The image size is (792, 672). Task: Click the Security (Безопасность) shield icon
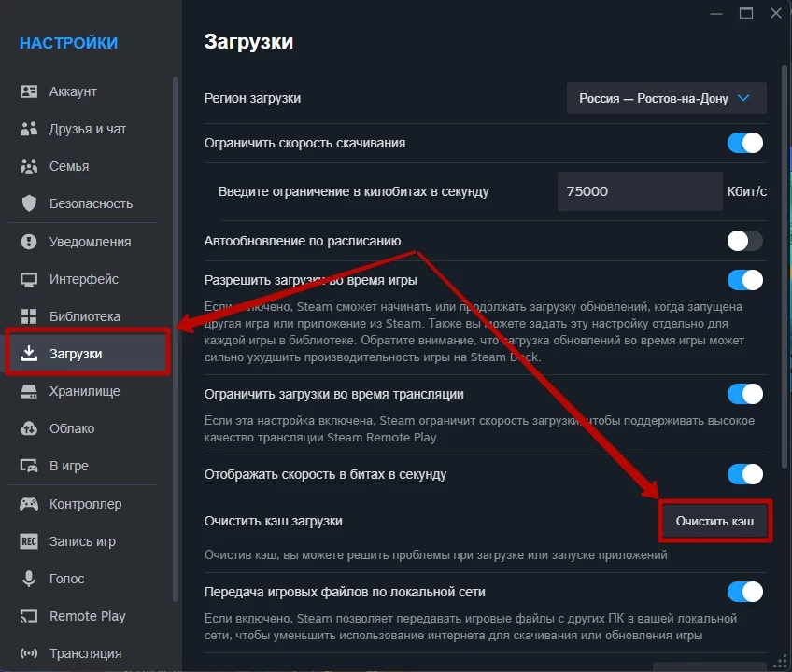tap(29, 203)
